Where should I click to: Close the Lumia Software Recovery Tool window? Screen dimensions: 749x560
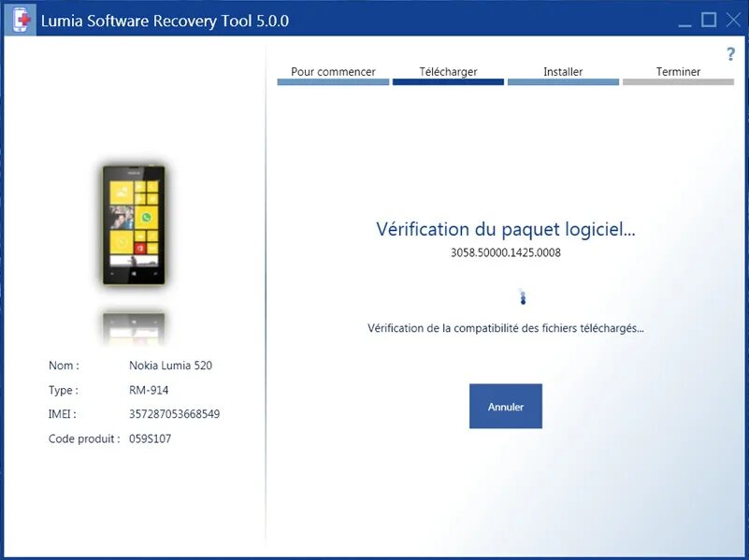(733, 20)
